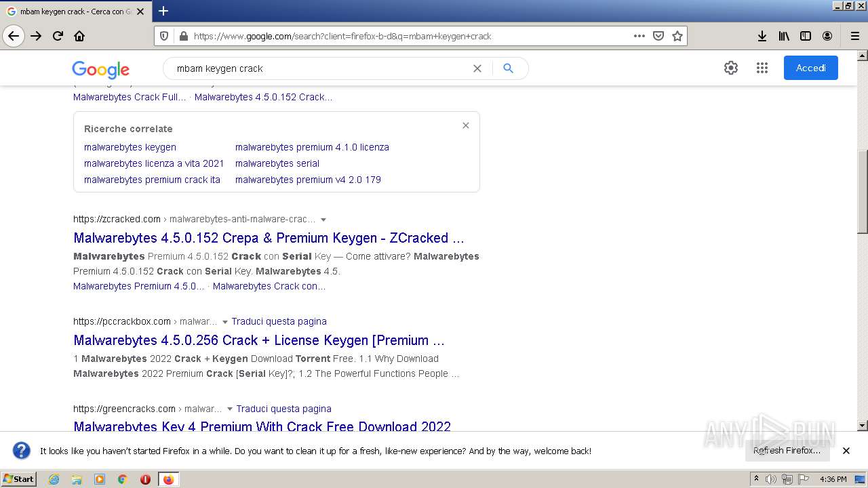This screenshot has width=868, height=488.
Task: Open a new browser tab
Action: point(163,11)
